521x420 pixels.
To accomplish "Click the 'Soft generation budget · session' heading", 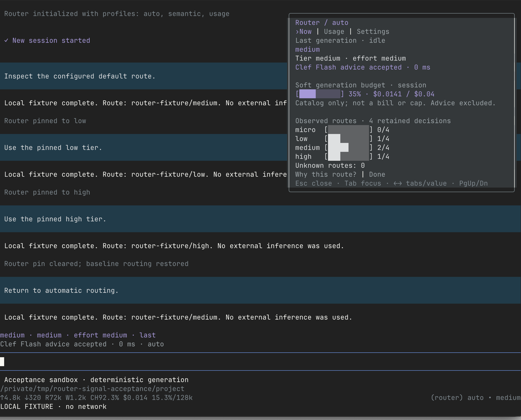I will (361, 85).
